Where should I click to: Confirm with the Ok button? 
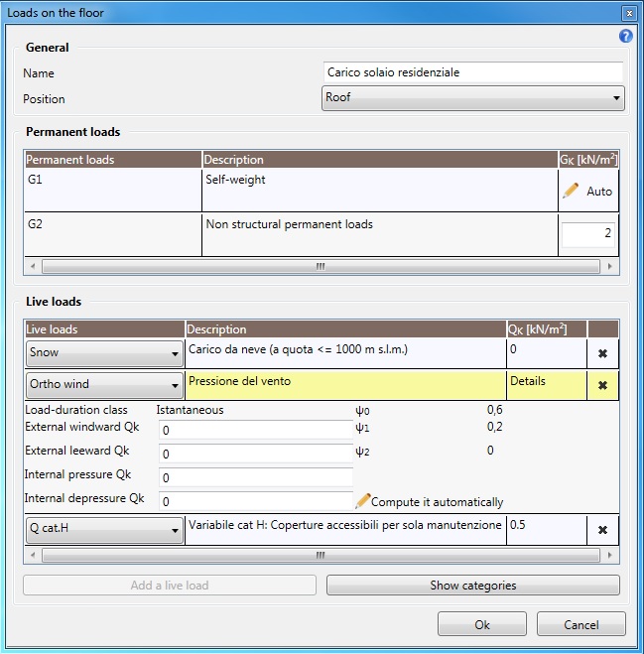click(x=481, y=624)
